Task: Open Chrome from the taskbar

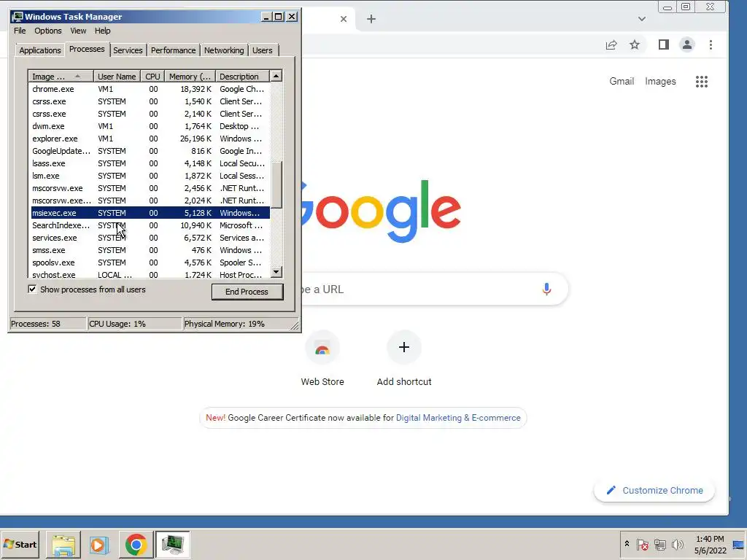Action: [136, 544]
